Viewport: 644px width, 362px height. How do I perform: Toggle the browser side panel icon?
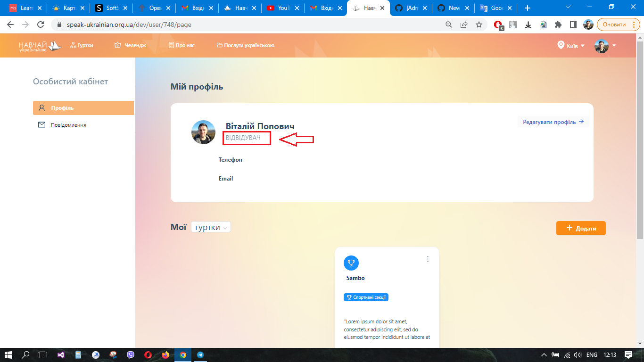click(x=573, y=25)
